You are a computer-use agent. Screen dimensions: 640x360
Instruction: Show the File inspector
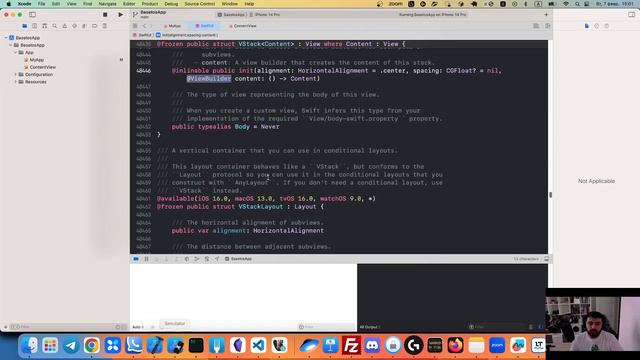pos(587,26)
